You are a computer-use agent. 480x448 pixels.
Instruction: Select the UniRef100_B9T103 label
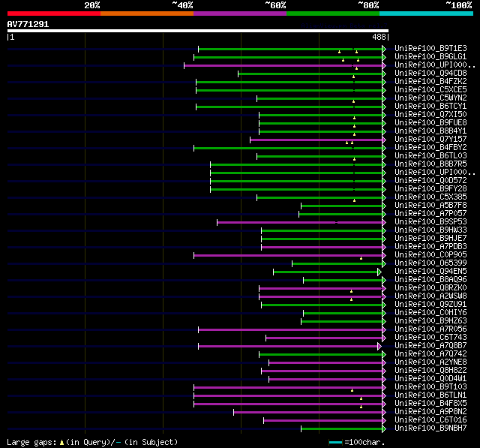pyautogui.click(x=430, y=387)
